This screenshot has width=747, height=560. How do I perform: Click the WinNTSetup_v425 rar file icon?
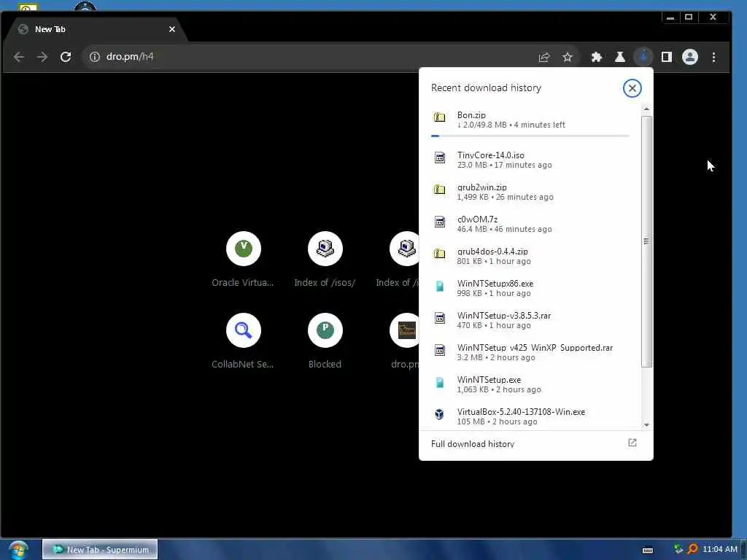439,351
